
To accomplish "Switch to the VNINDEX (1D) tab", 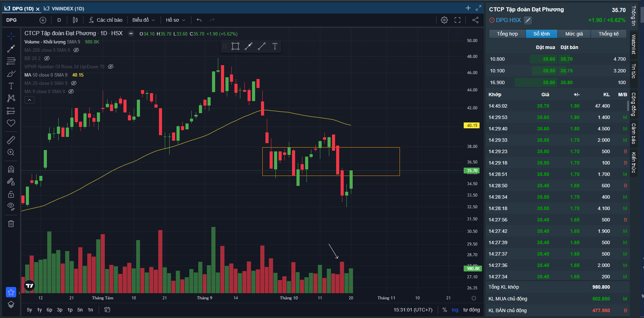I will [64, 8].
